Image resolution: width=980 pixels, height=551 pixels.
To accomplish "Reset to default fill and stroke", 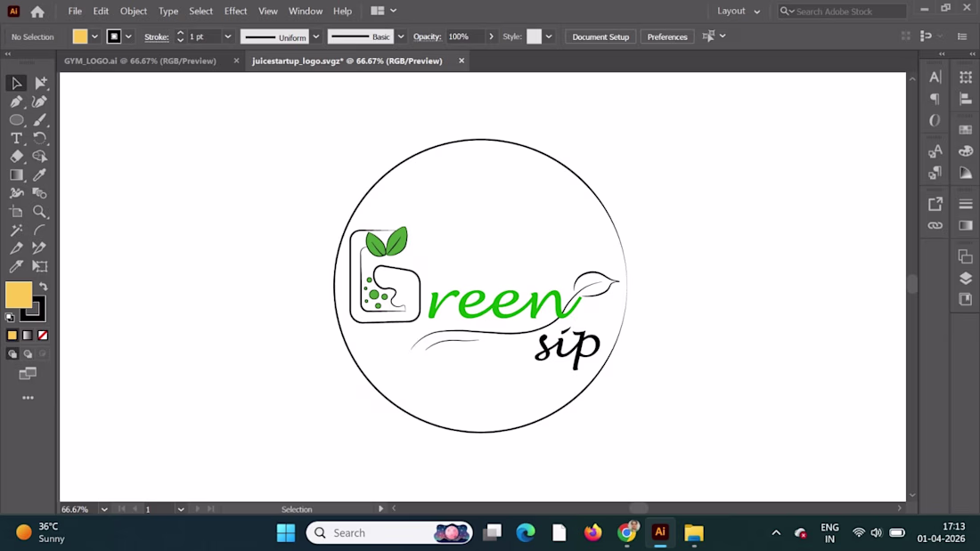I will (x=10, y=318).
